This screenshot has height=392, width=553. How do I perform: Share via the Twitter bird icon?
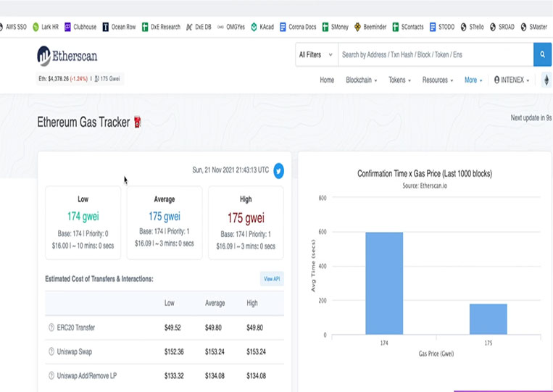278,170
